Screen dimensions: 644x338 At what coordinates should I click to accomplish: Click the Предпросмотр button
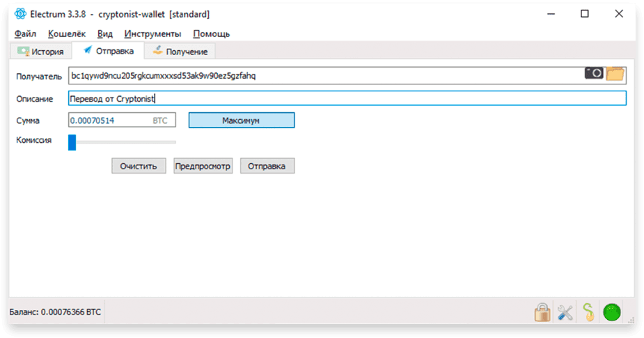click(x=203, y=166)
